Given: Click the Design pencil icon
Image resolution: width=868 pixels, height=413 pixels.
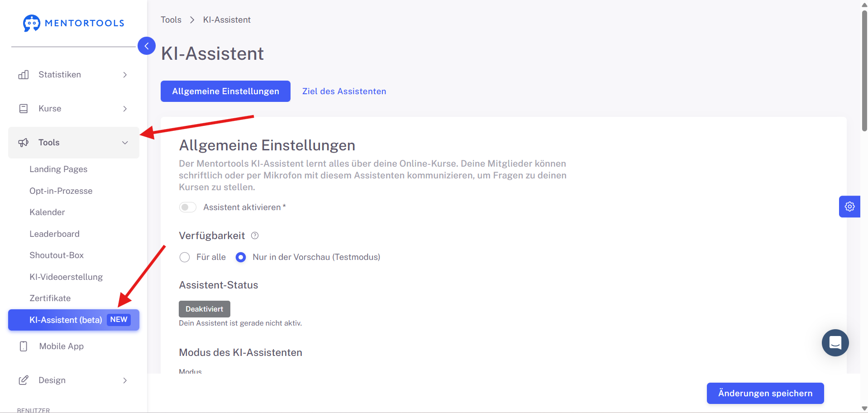Looking at the screenshot, I should click(24, 380).
